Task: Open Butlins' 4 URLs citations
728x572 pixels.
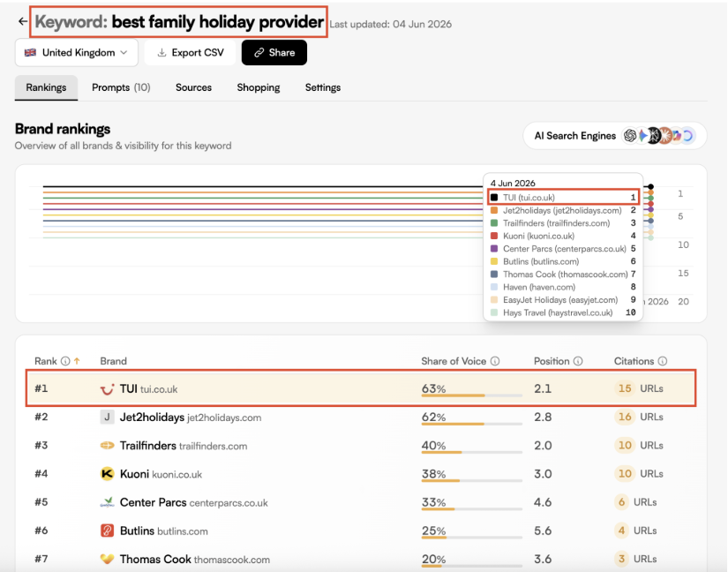Action: pos(635,530)
